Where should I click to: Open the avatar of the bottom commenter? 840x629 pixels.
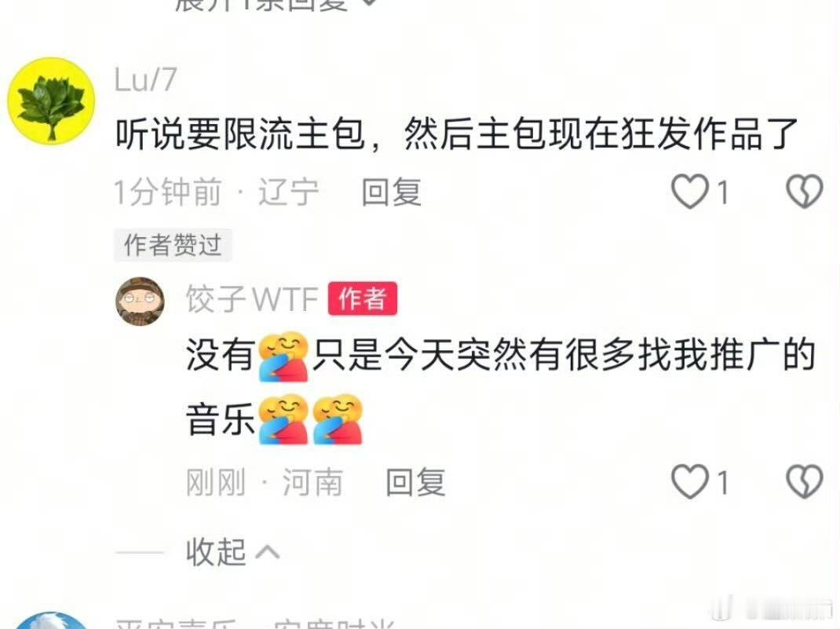[x=51, y=620]
